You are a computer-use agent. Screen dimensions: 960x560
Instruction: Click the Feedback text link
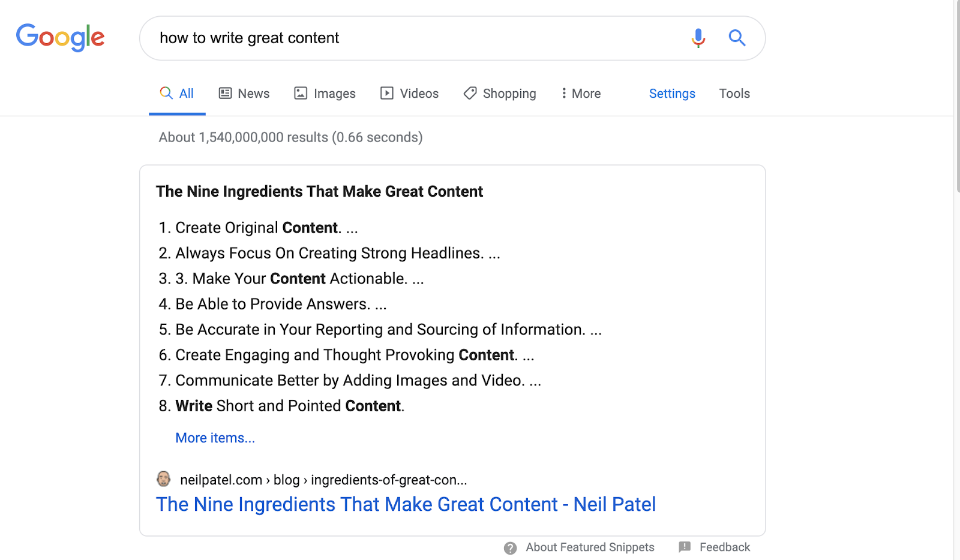point(725,547)
